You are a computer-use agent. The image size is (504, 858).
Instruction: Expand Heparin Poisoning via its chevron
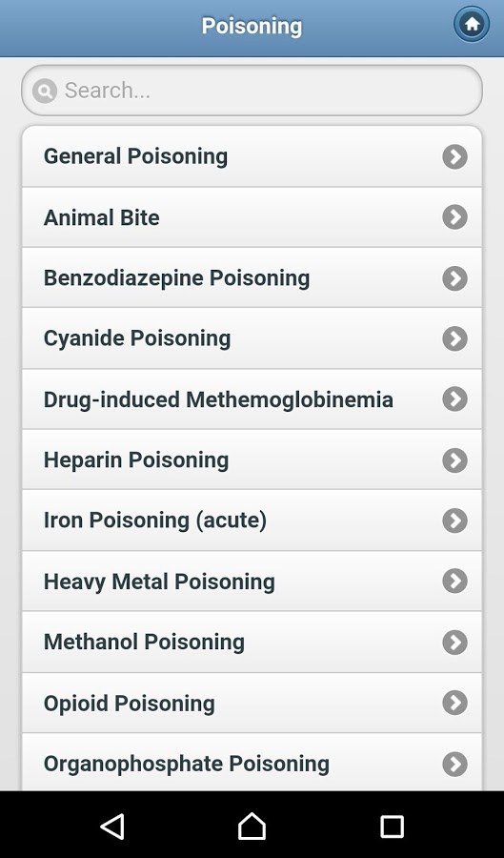pos(454,460)
